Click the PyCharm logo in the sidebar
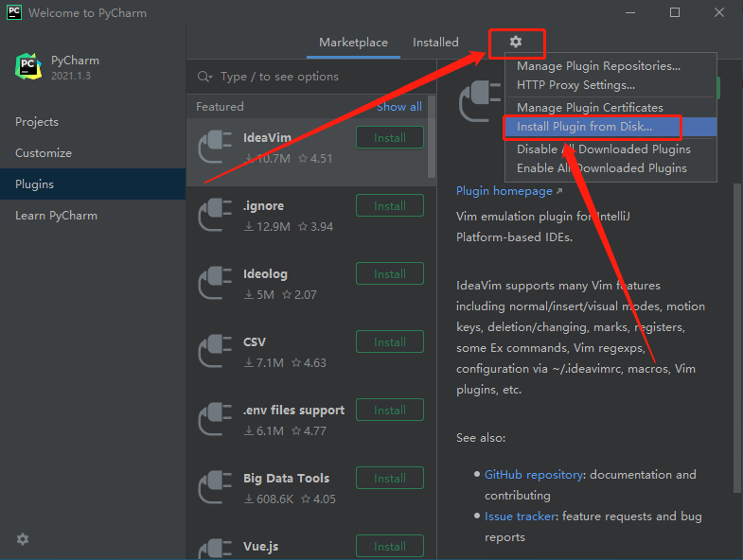743x560 pixels. tap(28, 66)
